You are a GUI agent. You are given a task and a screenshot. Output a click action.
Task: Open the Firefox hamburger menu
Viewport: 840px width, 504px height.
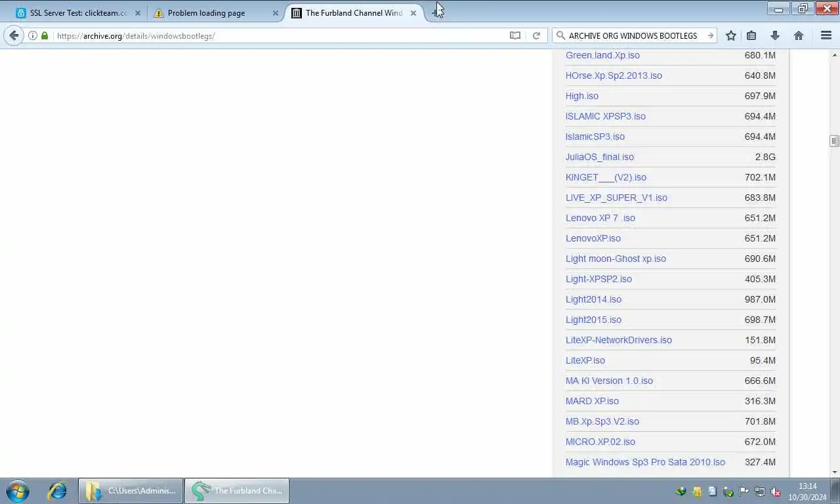coord(826,35)
